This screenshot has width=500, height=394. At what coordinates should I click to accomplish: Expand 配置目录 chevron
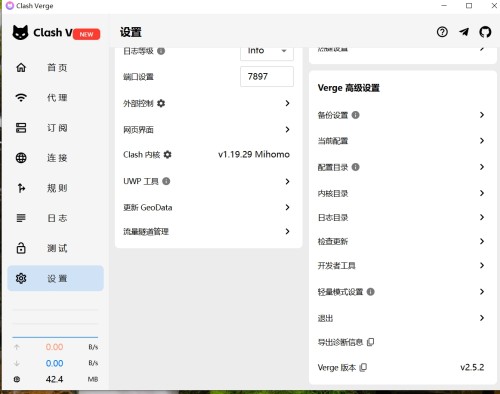pos(482,167)
